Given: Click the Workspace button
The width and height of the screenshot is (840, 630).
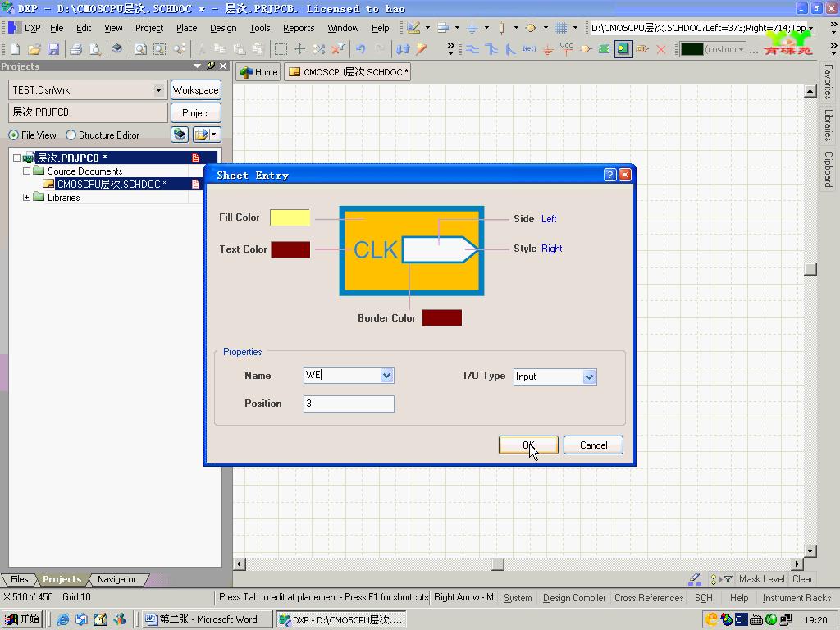Looking at the screenshot, I should pos(195,90).
